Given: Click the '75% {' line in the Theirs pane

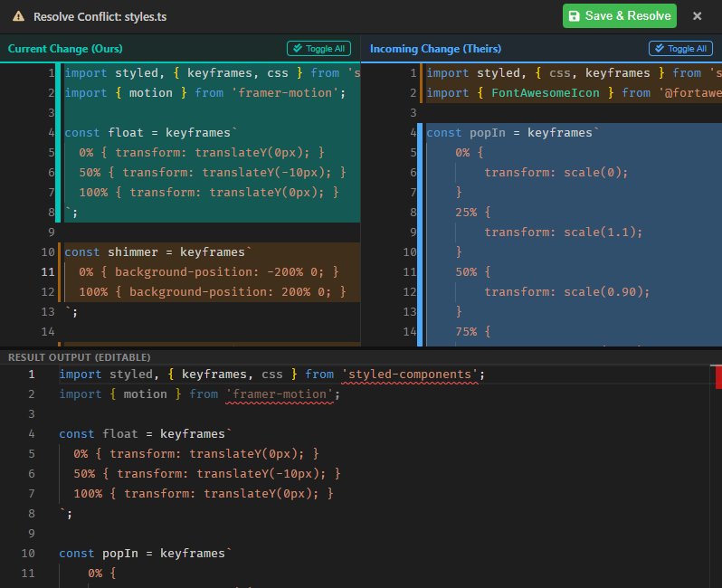Looking at the screenshot, I should point(473,331).
